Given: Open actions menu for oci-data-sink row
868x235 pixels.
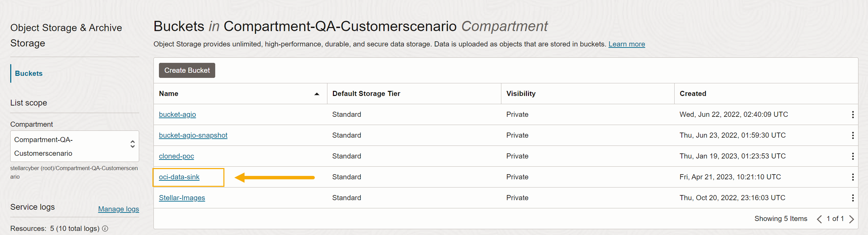Looking at the screenshot, I should pos(853,177).
